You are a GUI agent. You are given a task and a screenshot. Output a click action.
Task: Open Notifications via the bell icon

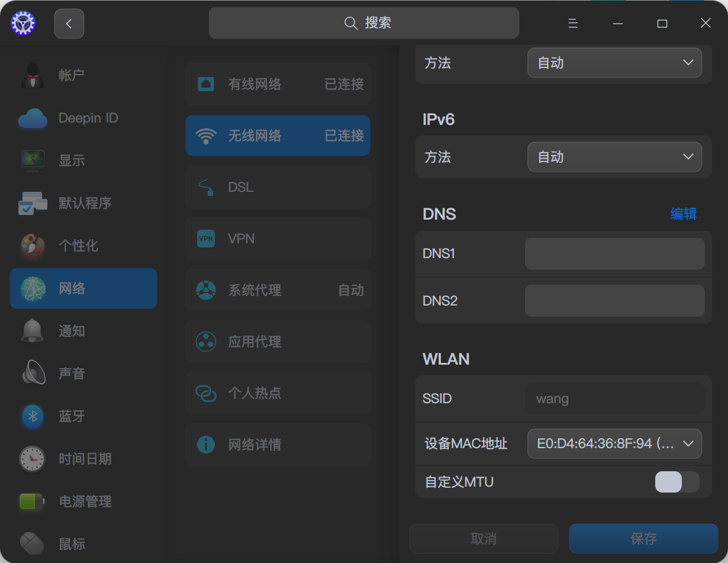pos(33,331)
